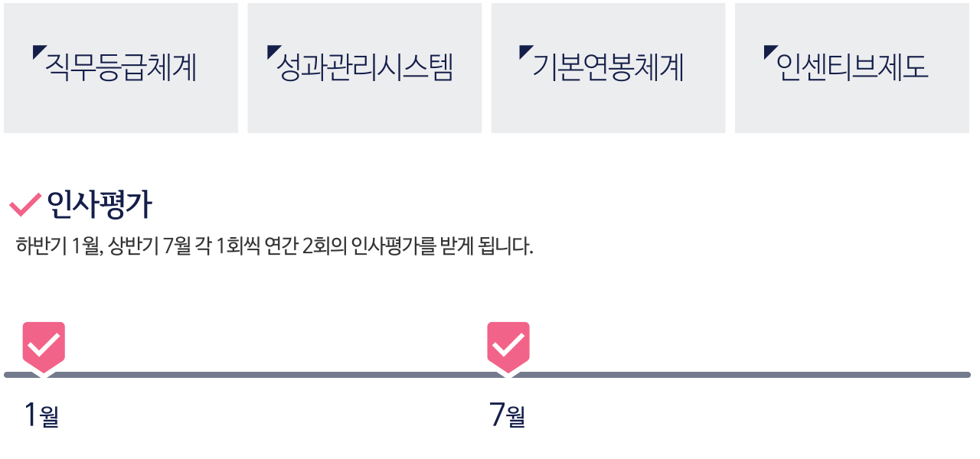
Task: Click the 1월 label under the timeline
Action: [x=41, y=415]
